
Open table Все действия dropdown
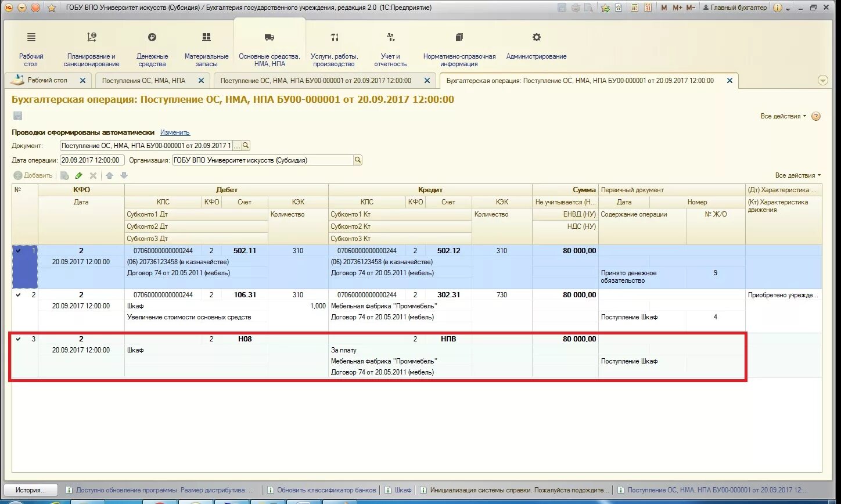coord(798,175)
